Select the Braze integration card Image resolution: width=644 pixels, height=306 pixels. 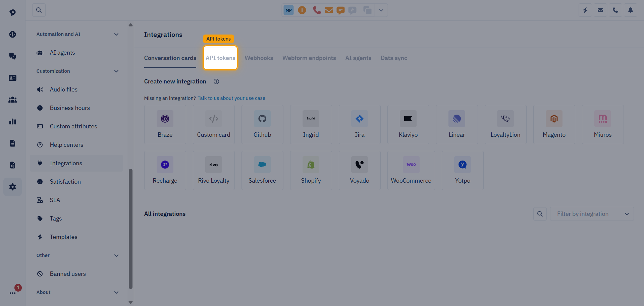pos(165,124)
